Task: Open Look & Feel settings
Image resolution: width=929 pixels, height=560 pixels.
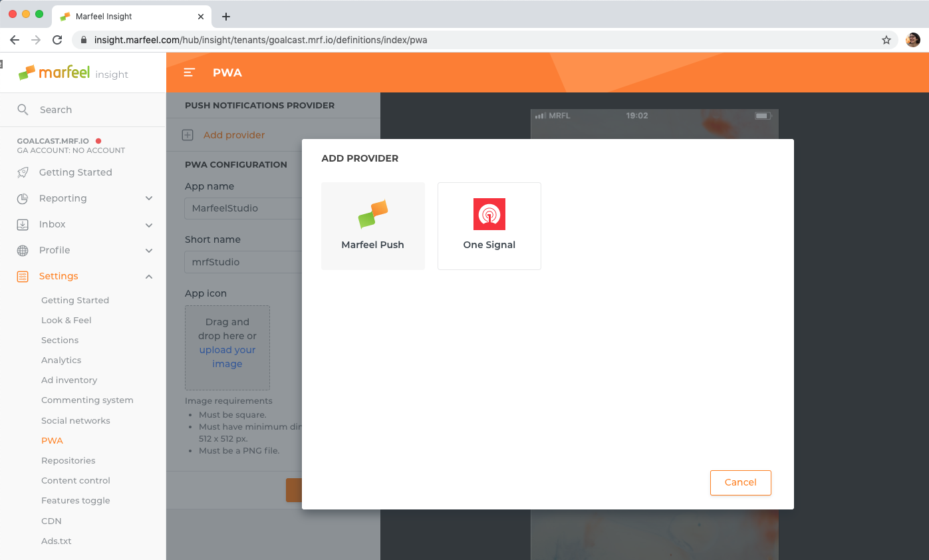Action: (66, 320)
